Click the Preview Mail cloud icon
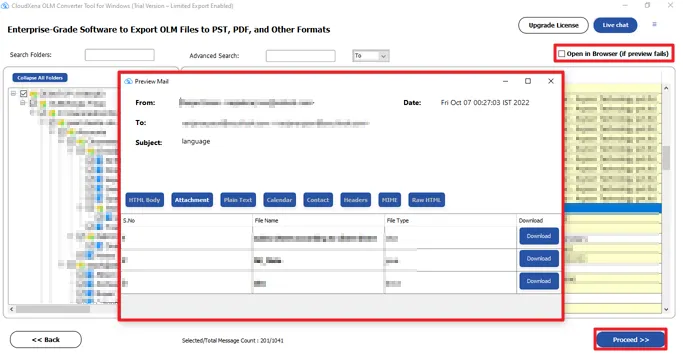This screenshot has width=683, height=364. pos(128,81)
